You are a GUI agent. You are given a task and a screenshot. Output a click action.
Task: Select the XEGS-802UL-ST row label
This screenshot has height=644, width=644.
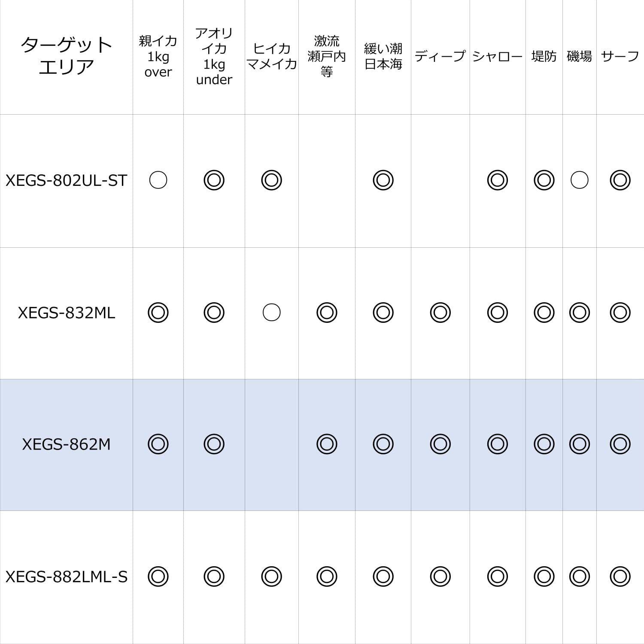66,180
